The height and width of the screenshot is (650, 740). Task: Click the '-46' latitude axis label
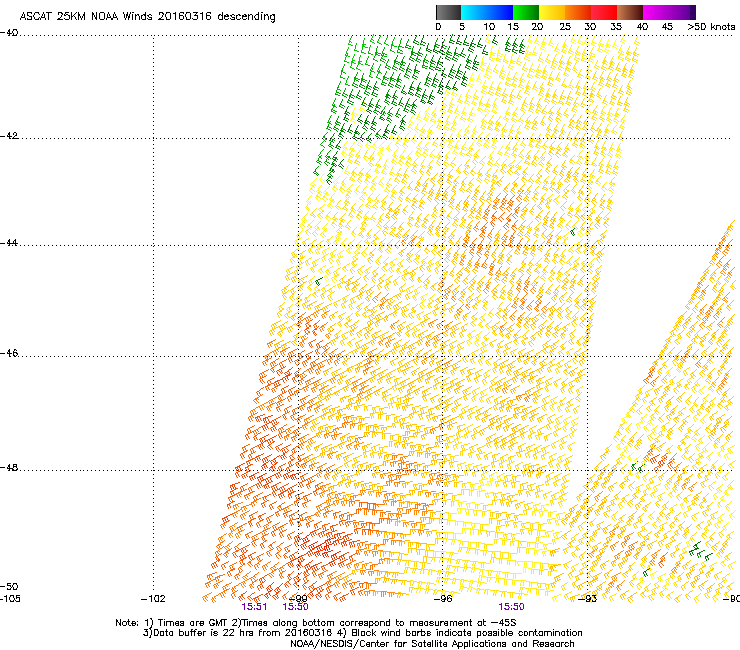(9, 354)
